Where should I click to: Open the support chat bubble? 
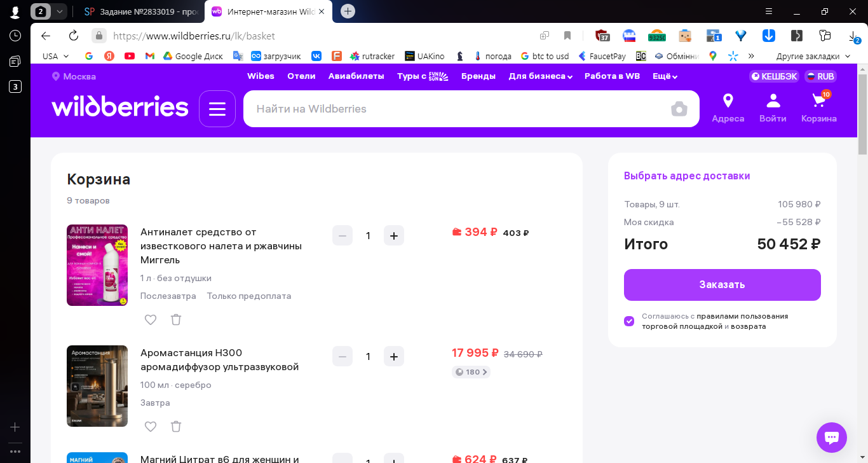click(x=832, y=438)
